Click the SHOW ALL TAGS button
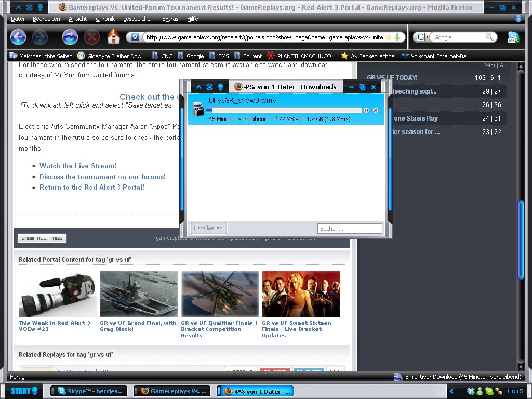Viewport: 532px width, 399px height. coord(42,238)
